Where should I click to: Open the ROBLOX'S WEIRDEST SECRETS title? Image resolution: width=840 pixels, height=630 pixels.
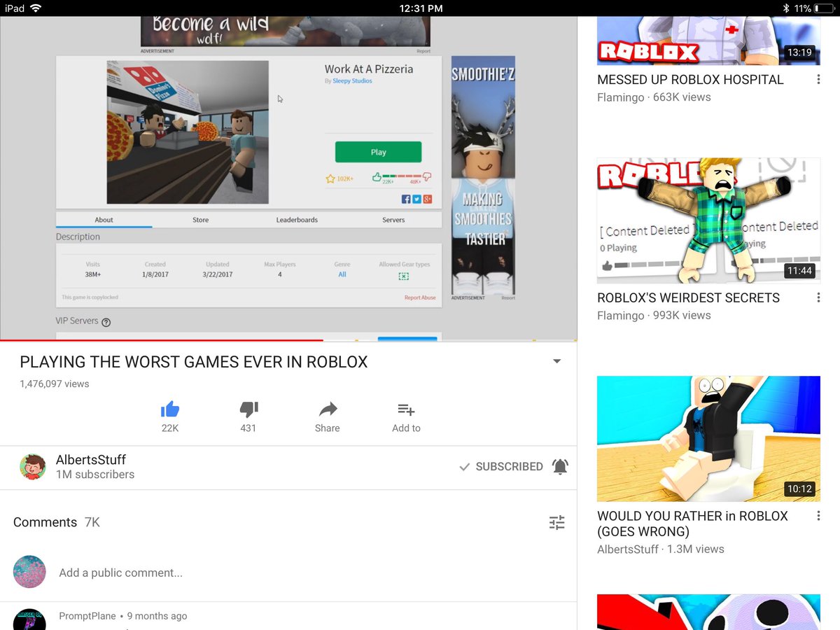(x=688, y=298)
